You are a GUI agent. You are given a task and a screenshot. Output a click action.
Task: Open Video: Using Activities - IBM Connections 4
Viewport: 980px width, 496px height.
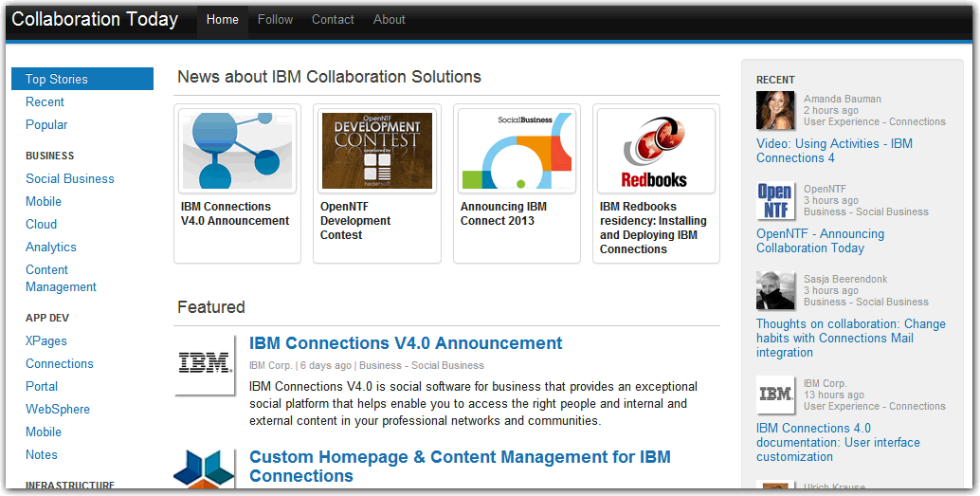834,151
